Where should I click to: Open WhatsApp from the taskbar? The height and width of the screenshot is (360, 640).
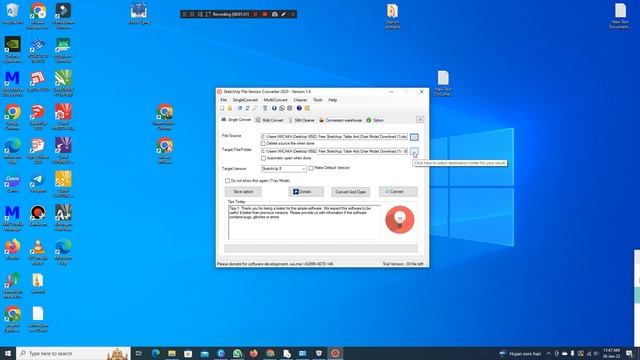click(237, 353)
